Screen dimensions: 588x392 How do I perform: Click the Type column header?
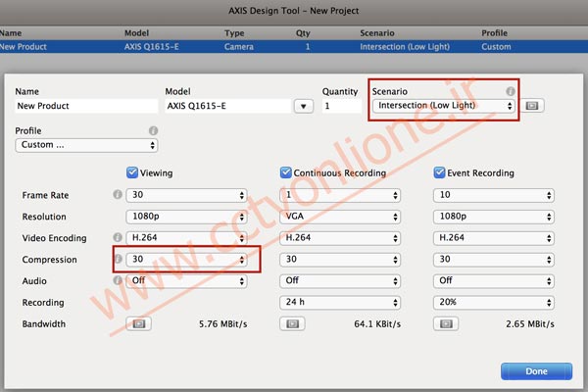pos(234,33)
